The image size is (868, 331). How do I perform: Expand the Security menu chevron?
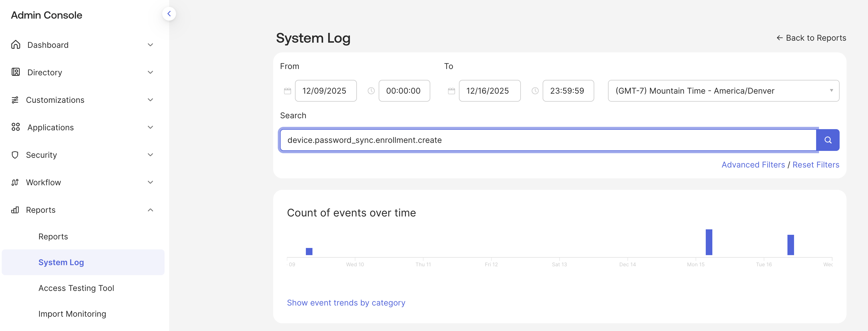[x=150, y=155]
